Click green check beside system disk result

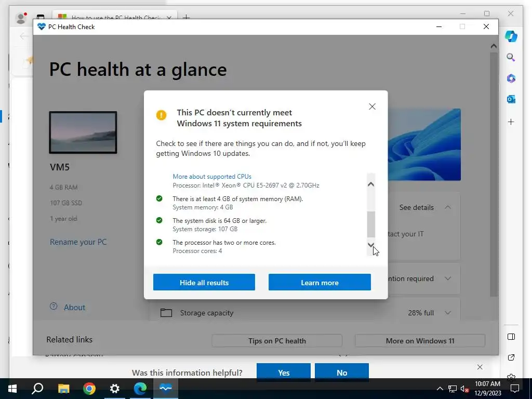click(x=159, y=220)
